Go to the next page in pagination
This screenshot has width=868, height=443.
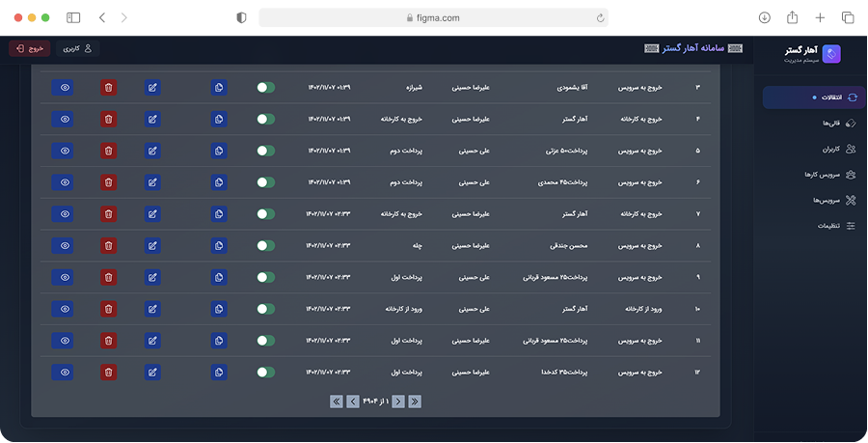point(353,401)
